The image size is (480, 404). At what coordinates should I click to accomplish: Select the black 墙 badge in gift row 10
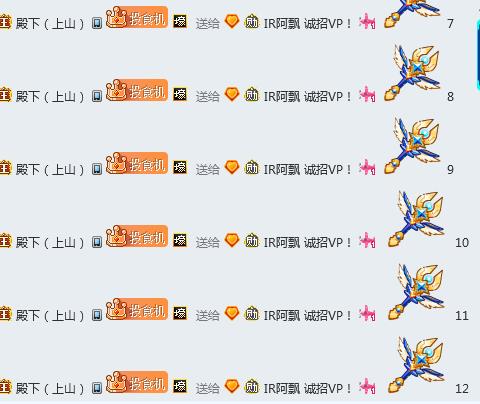[x=180, y=240]
